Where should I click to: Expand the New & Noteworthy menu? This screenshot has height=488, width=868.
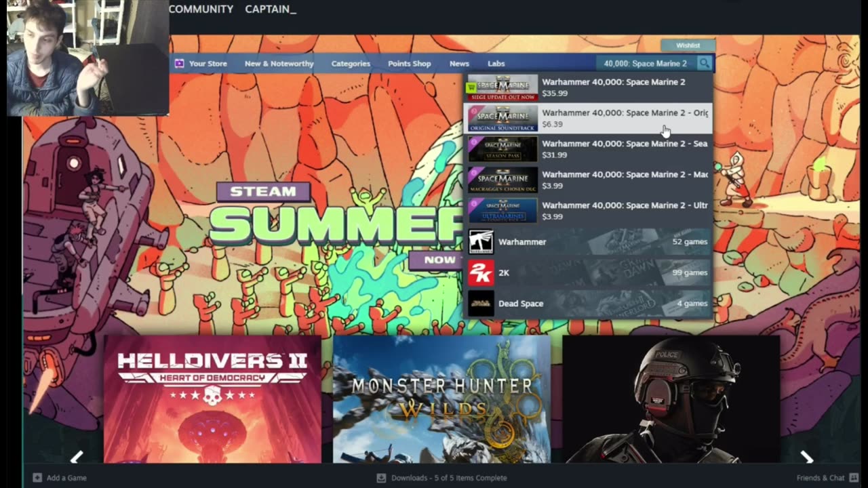point(279,64)
